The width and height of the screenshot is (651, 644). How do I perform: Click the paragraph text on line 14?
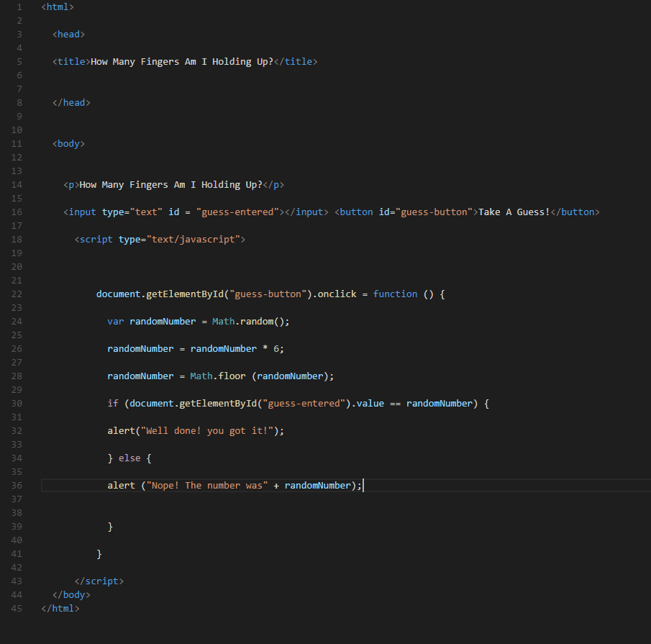click(170, 185)
